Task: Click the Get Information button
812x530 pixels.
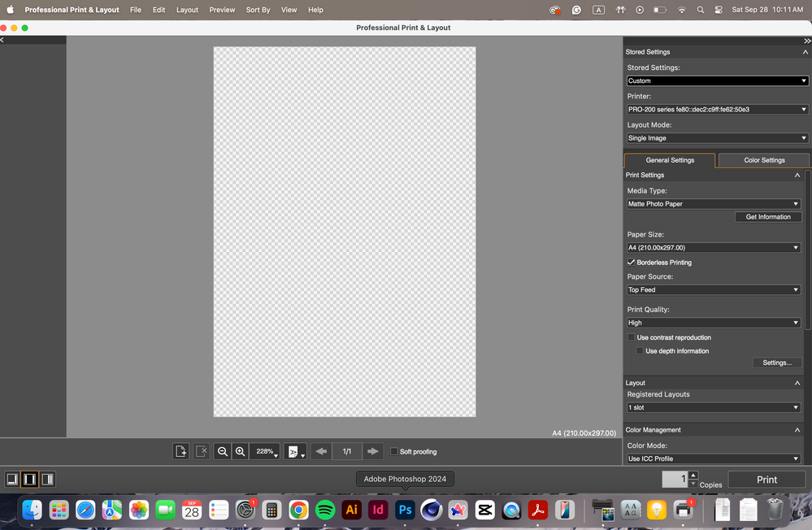Action: point(767,216)
